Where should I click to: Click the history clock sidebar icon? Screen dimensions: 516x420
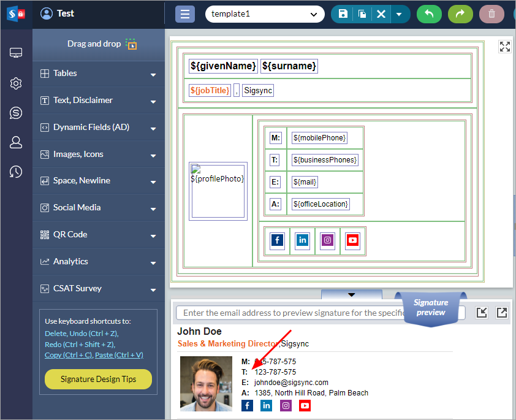[16, 172]
